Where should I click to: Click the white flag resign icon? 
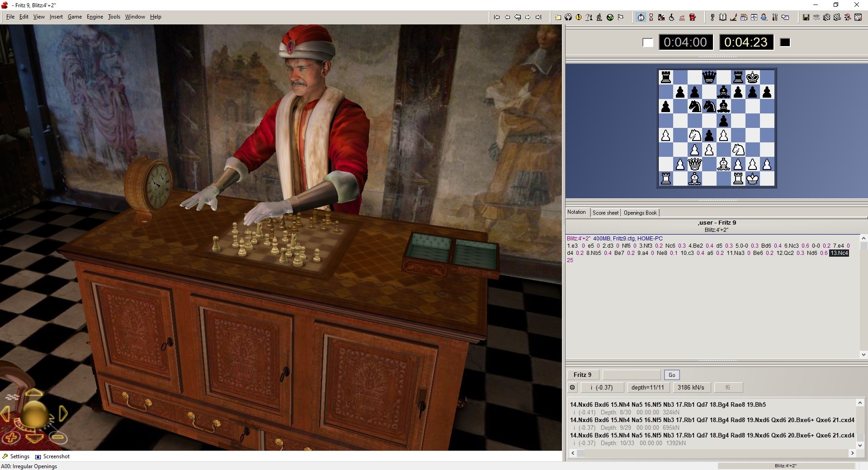pyautogui.click(x=620, y=17)
